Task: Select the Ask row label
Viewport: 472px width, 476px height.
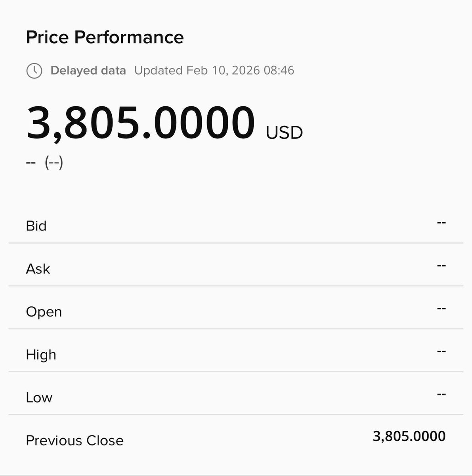Action: pos(38,269)
